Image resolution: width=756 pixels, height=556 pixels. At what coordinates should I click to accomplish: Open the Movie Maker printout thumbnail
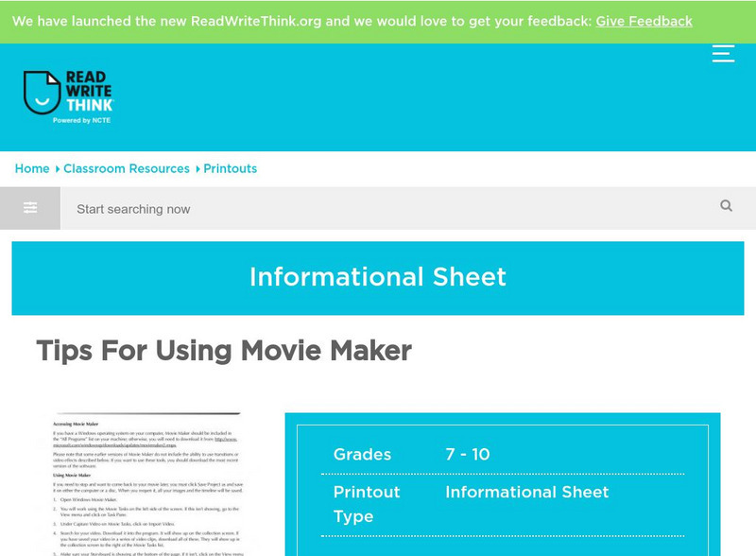pyautogui.click(x=147, y=483)
